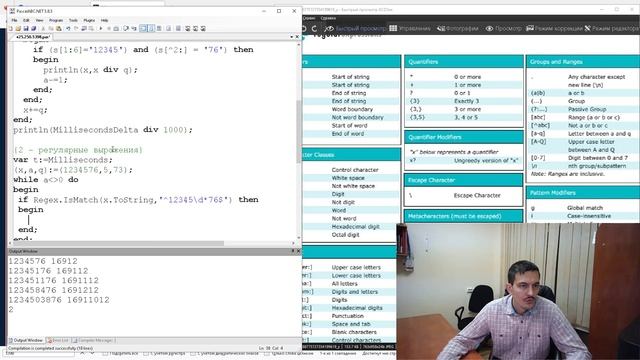Open the Plugins menu
Image resolution: width=640 pixels, height=360 pixels.
click(x=89, y=20)
